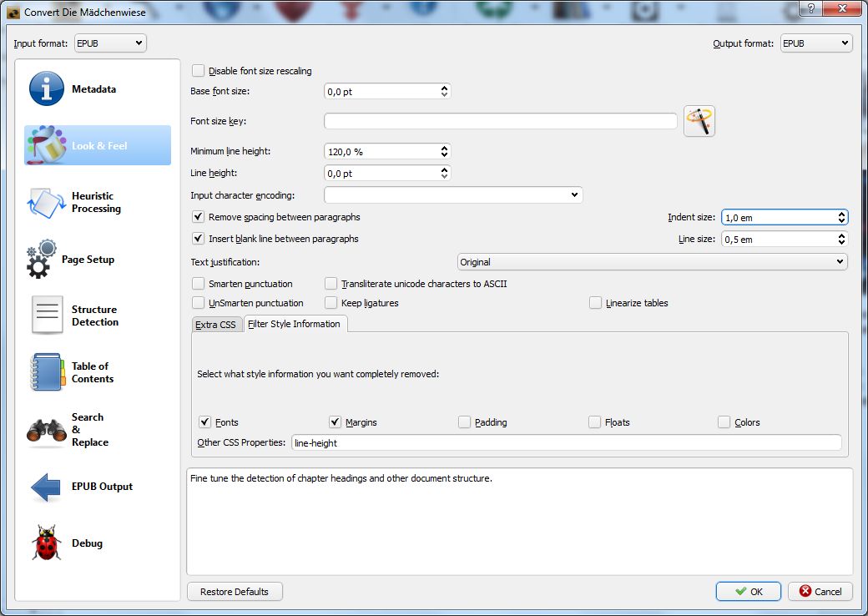Click the Cancel button

tap(820, 591)
